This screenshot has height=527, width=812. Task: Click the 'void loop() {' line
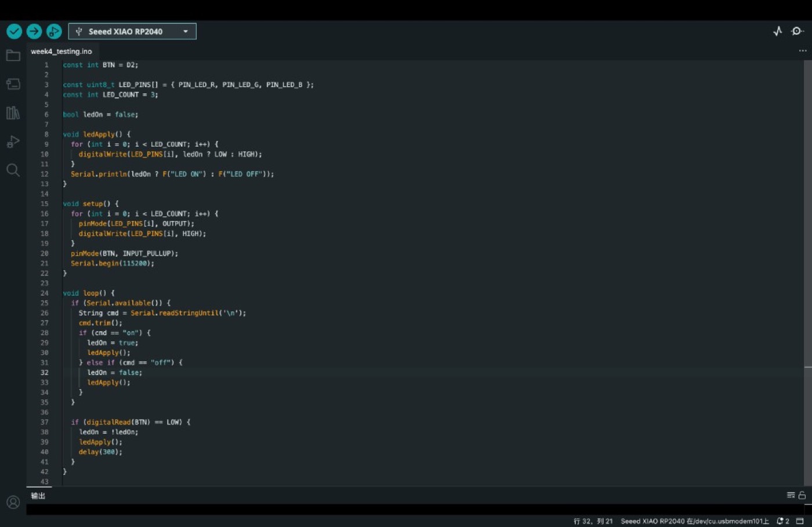coord(89,293)
